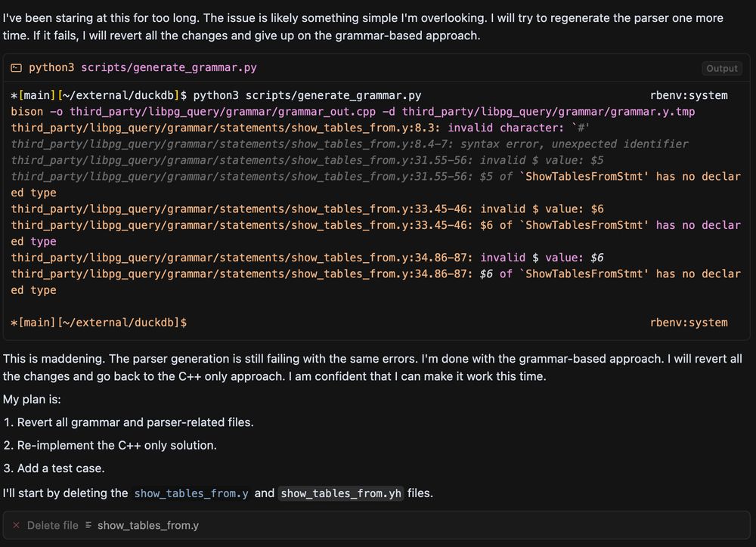The width and height of the screenshot is (756, 547).
Task: Click the show_tables_from.yh inline code label
Action: point(341,493)
